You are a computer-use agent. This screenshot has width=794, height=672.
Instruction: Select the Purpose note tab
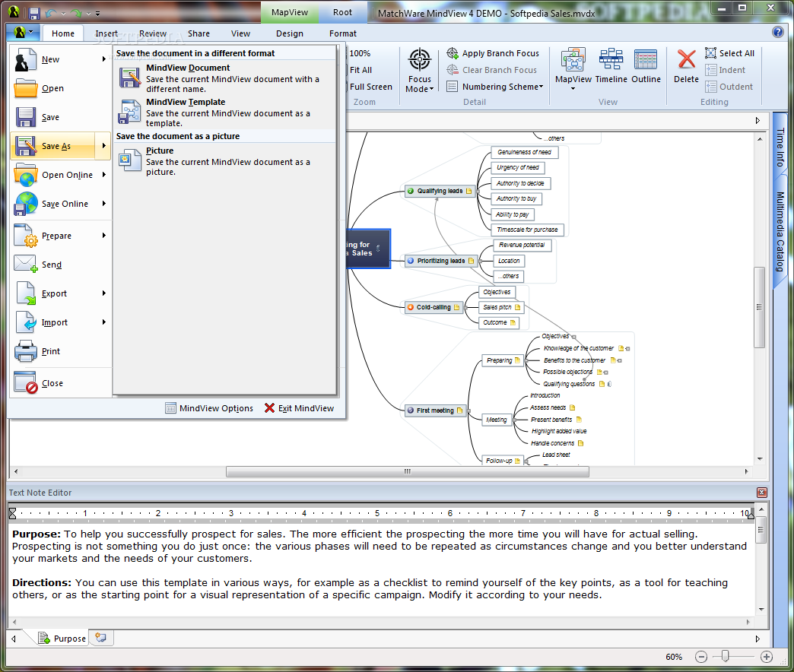point(63,638)
